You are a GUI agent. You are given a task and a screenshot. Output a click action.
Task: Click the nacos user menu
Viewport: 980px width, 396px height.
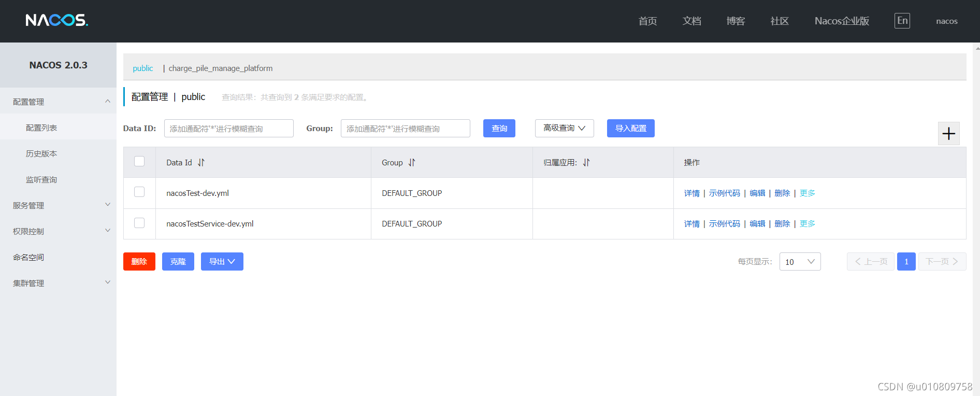[x=947, y=21]
